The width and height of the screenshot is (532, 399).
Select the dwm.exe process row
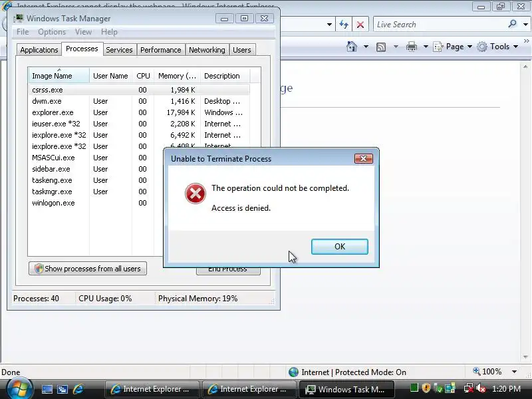tap(139, 101)
